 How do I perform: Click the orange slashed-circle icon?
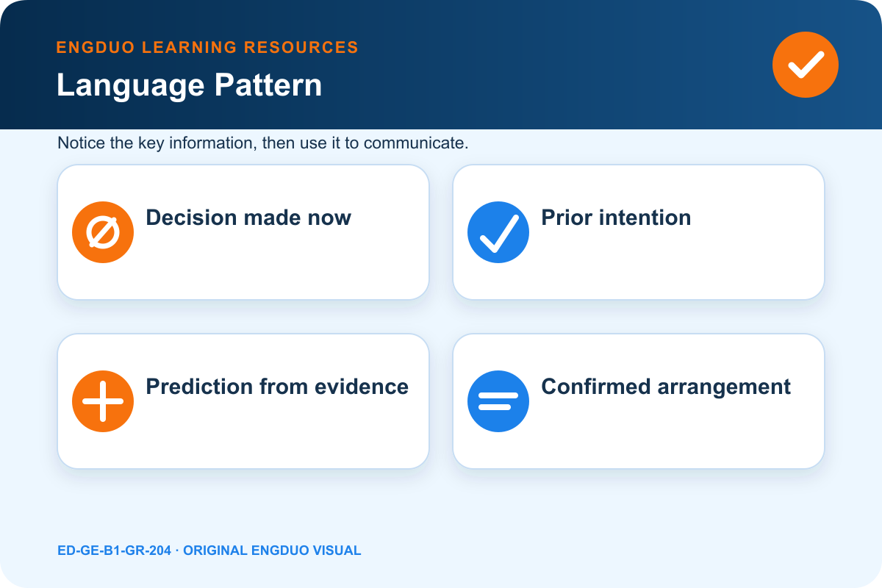tap(103, 232)
